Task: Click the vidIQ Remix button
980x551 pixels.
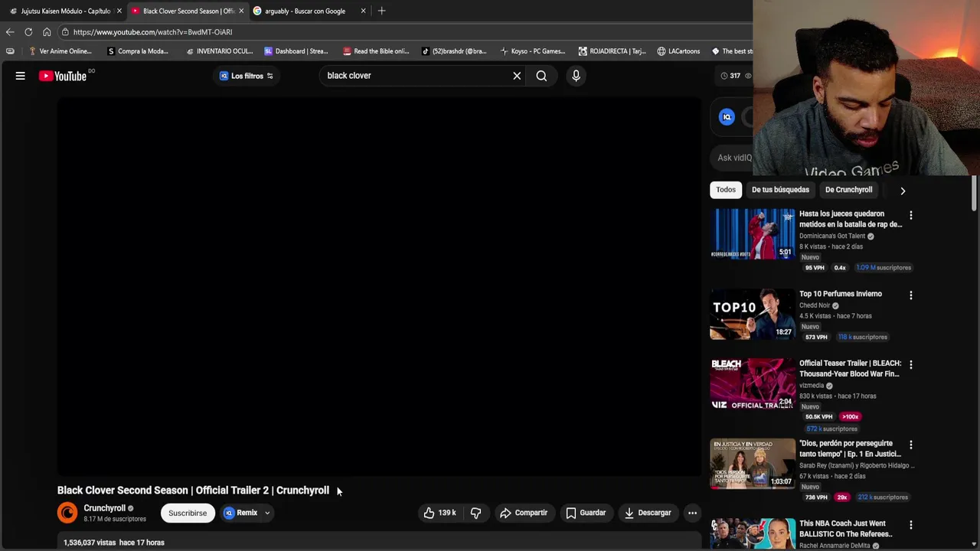Action: 241,513
